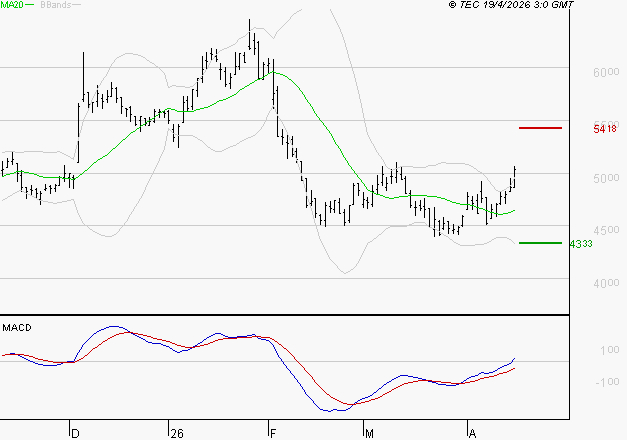Click the MA20 legend label
This screenshot has width=627, height=440.
click(12, 4)
